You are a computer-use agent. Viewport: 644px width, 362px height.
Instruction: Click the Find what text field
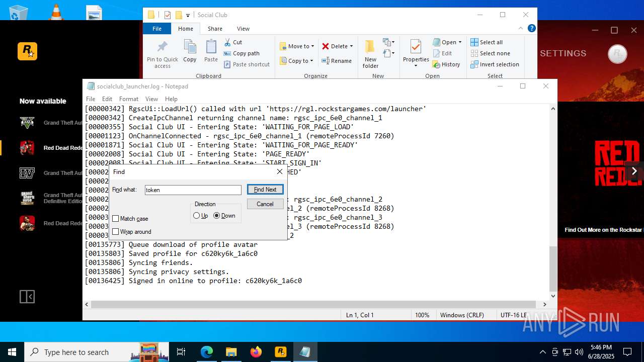tap(193, 190)
